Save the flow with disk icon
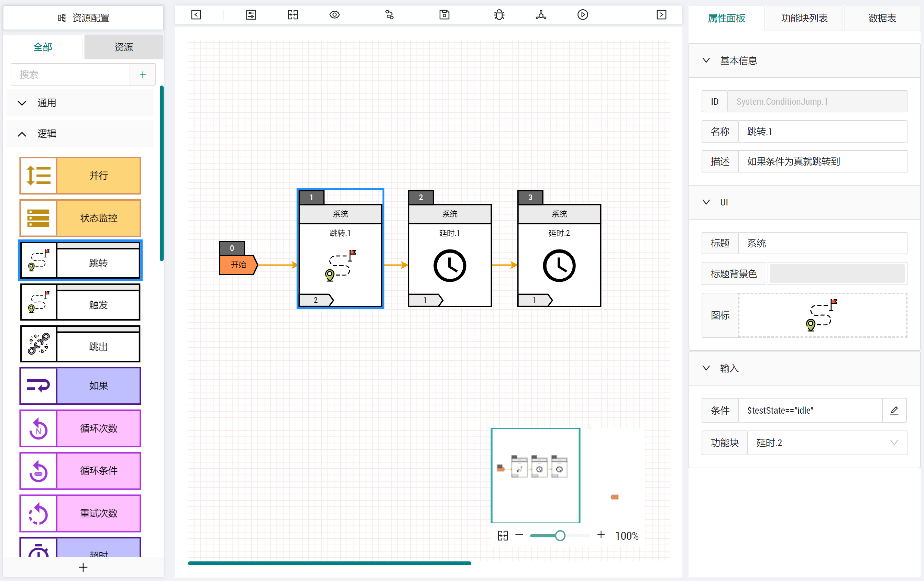The image size is (924, 581). tap(444, 15)
